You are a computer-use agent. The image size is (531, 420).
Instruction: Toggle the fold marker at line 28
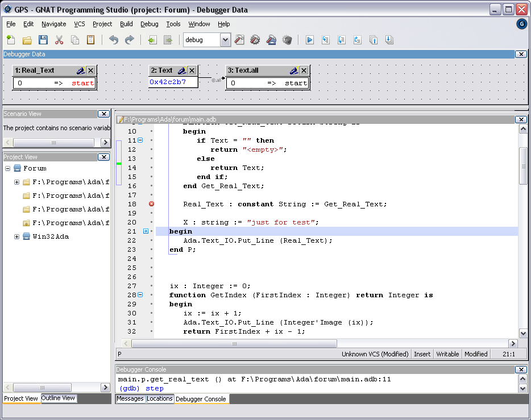tap(140, 295)
